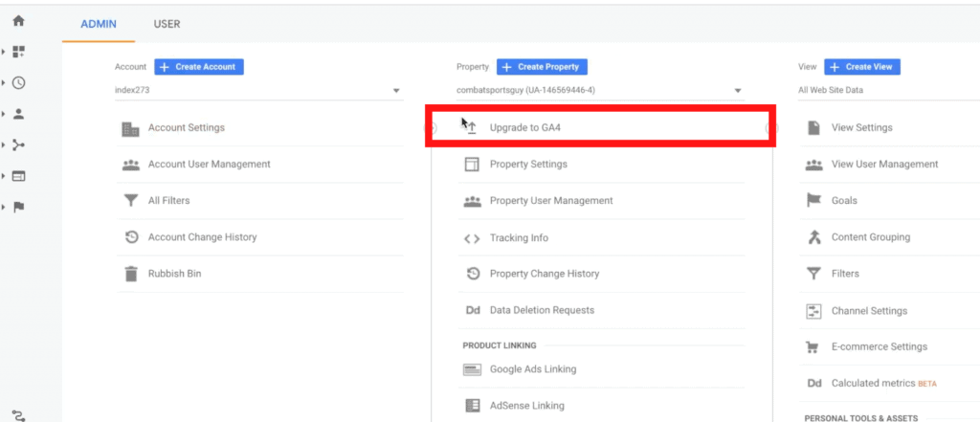Viewport: 980px width, 422px height.
Task: Click the All Filters funnel icon
Action: (130, 201)
